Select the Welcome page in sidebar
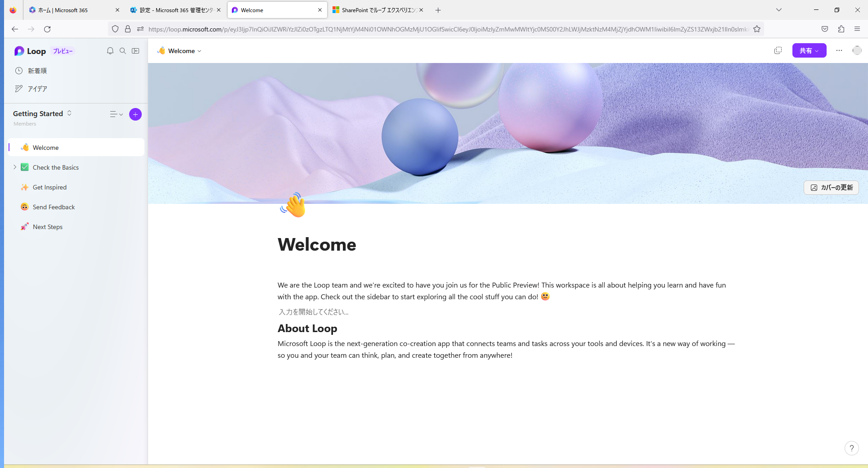The height and width of the screenshot is (468, 868). point(76,148)
